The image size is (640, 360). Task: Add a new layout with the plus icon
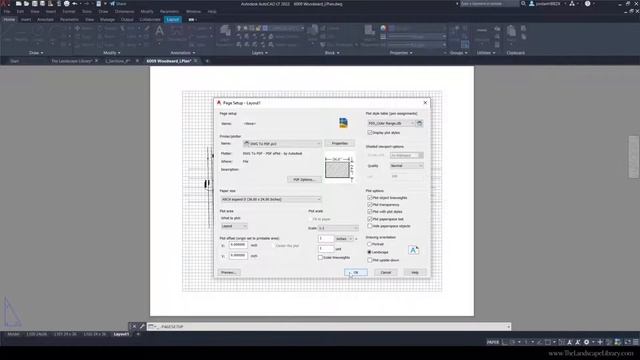pos(138,334)
